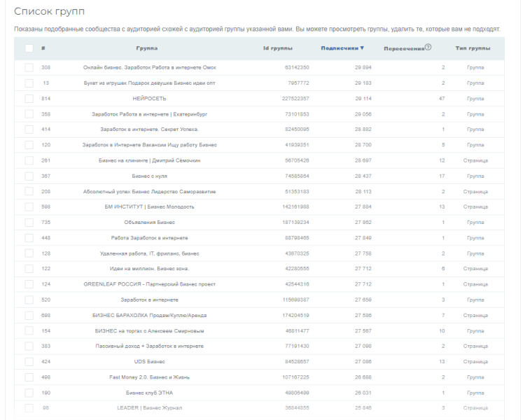Image resolution: width=523 pixels, height=420 pixels.
Task: Select checkbox of Бизнес клуб ЭТНА row
Action: [x=29, y=393]
